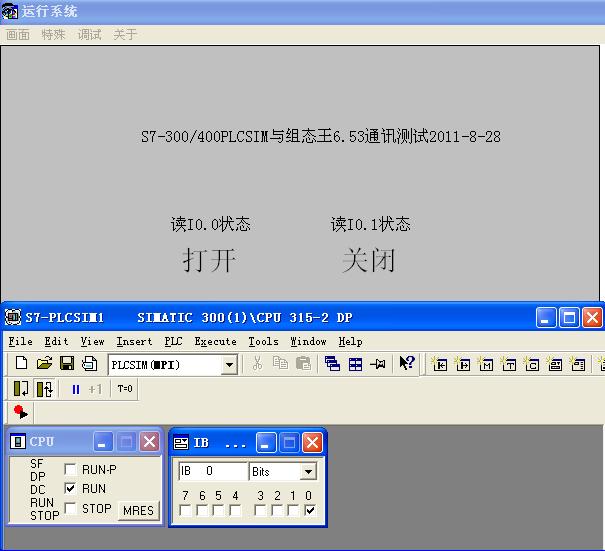Click the MRES memory reset button
The image size is (605, 551).
(x=139, y=510)
